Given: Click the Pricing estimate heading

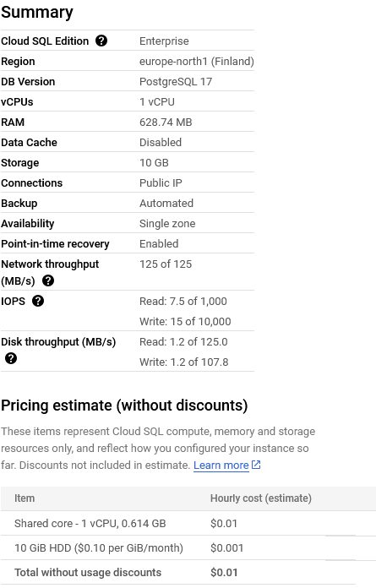Looking at the screenshot, I should [124, 406].
